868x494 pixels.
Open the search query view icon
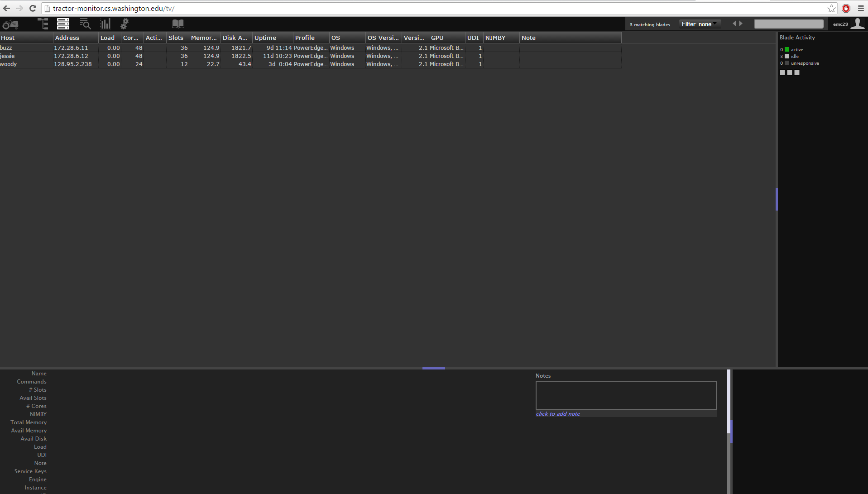pos(85,24)
